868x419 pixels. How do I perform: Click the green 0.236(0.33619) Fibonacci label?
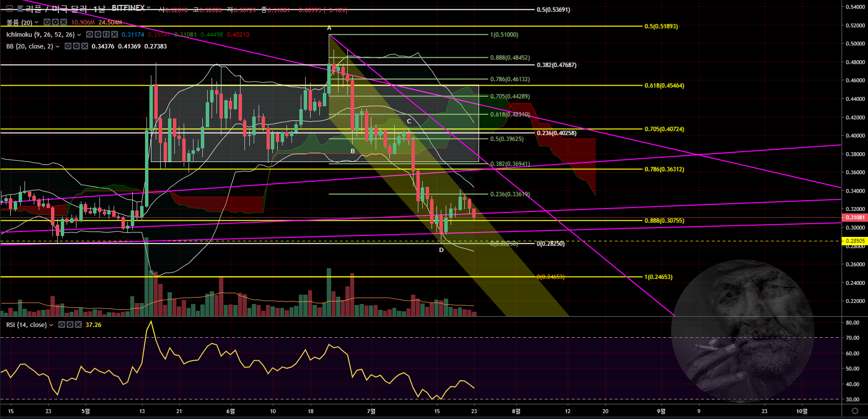point(510,194)
